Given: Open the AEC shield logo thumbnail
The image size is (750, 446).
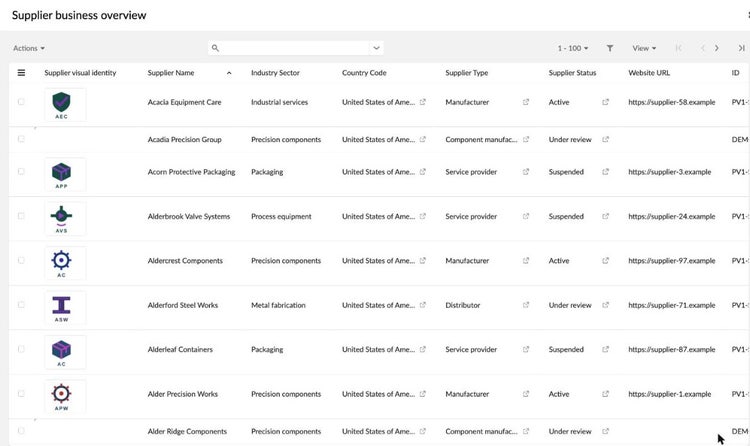Looking at the screenshot, I should (65, 105).
